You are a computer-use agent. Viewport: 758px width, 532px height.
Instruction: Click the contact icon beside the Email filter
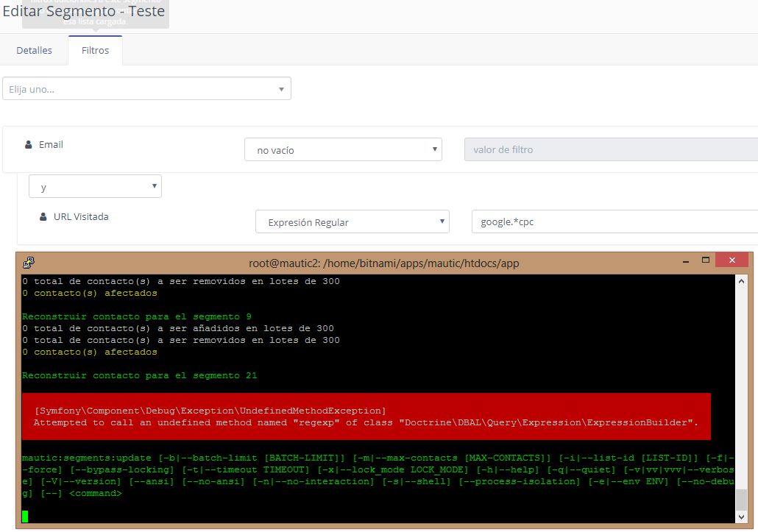point(29,144)
